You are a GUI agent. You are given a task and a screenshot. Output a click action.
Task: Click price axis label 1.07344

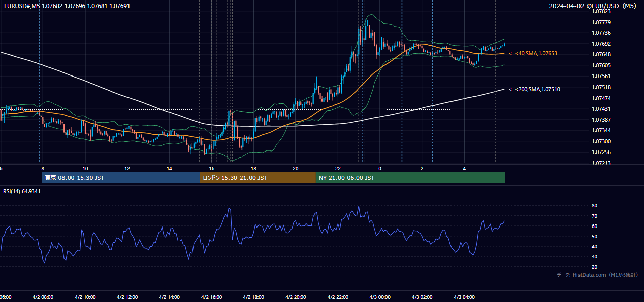point(601,130)
